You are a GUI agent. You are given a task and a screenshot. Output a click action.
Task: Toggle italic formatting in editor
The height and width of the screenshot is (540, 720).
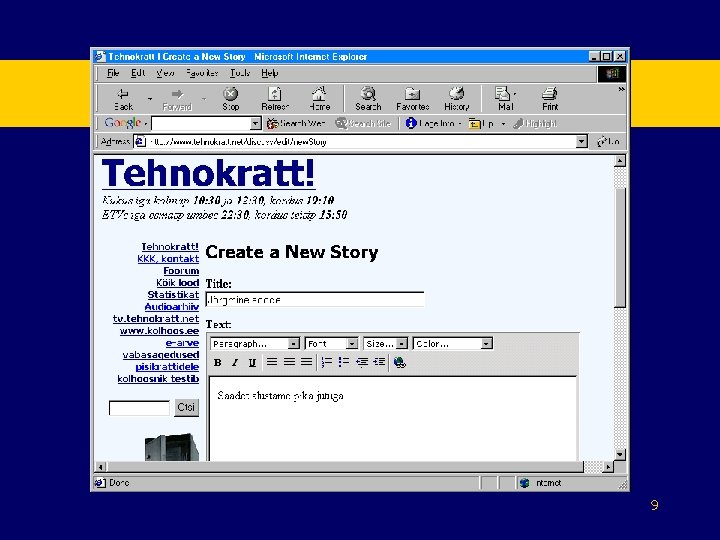click(x=235, y=363)
